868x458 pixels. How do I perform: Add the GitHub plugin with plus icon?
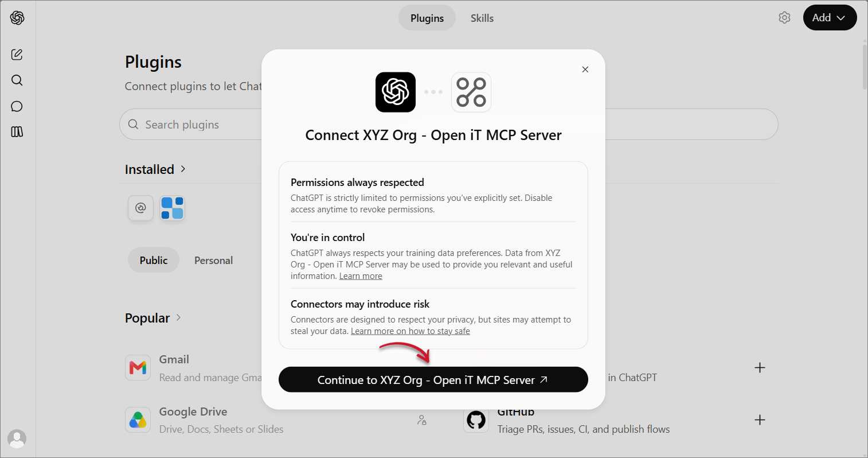[x=760, y=420]
